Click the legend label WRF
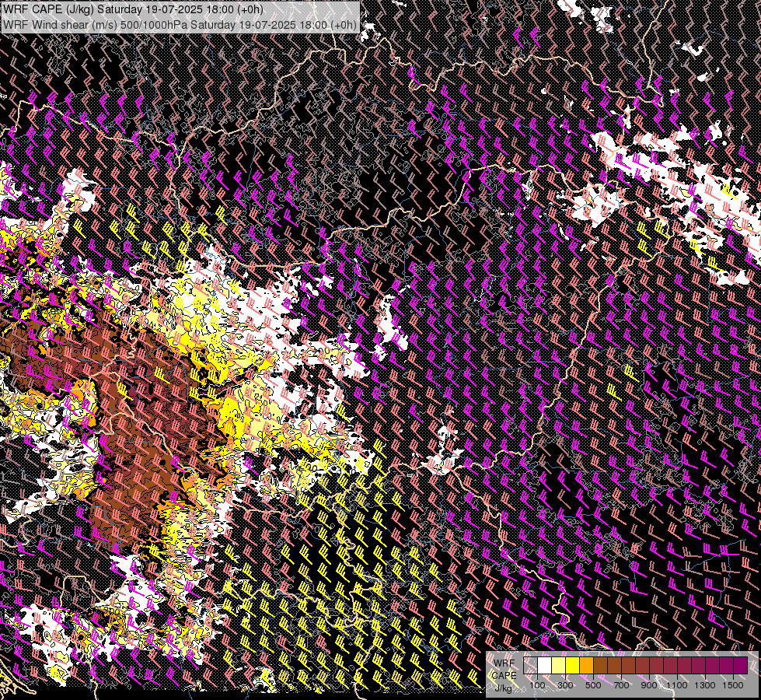The image size is (761, 700). pyautogui.click(x=504, y=663)
